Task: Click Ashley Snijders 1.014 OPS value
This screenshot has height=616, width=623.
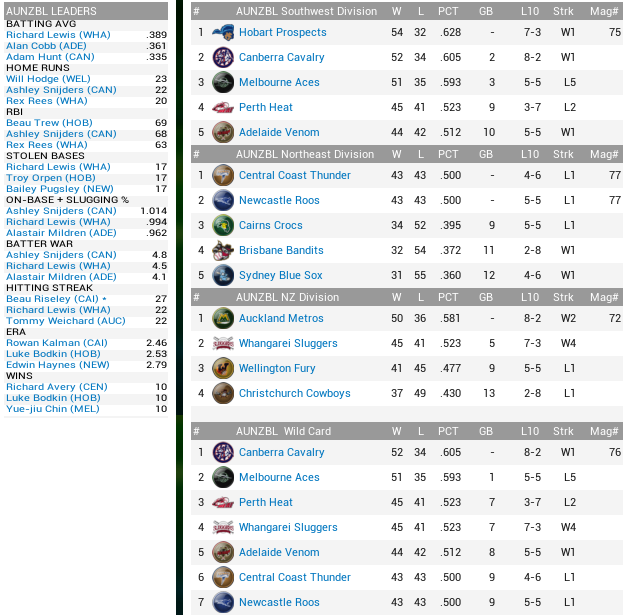Action: coord(153,211)
